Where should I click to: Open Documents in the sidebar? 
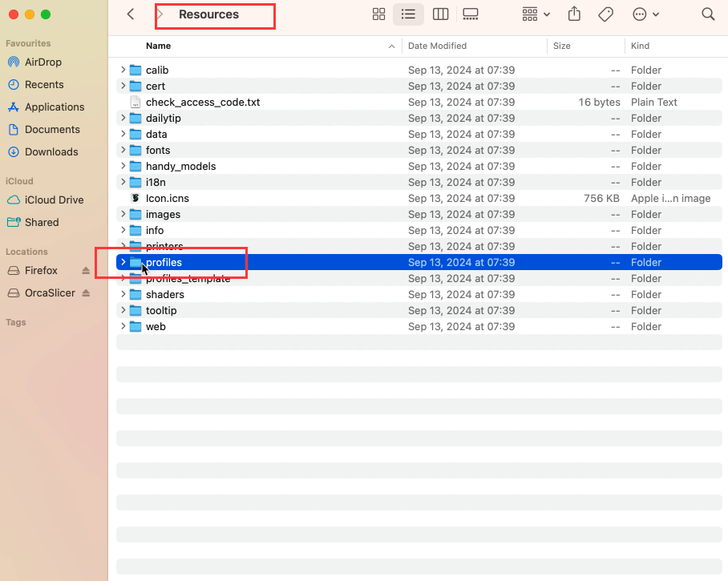(x=43, y=130)
